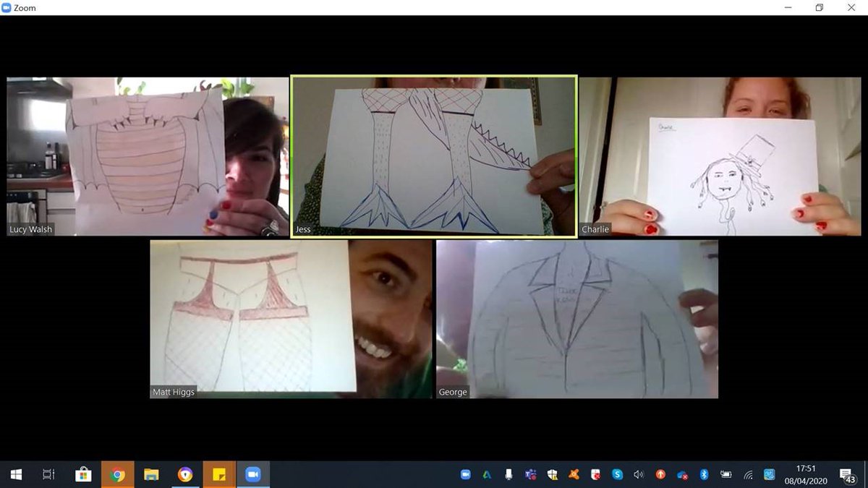The height and width of the screenshot is (488, 868).
Task: Open Microsoft Teams from the system tray
Action: [x=531, y=475]
